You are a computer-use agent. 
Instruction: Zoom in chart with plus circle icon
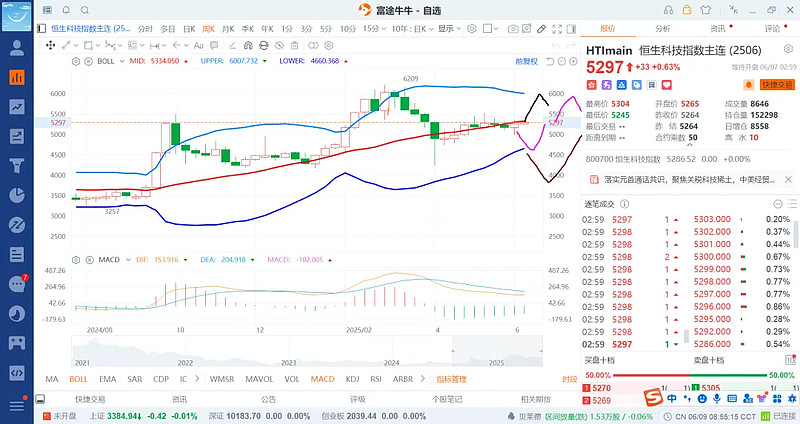[573, 61]
